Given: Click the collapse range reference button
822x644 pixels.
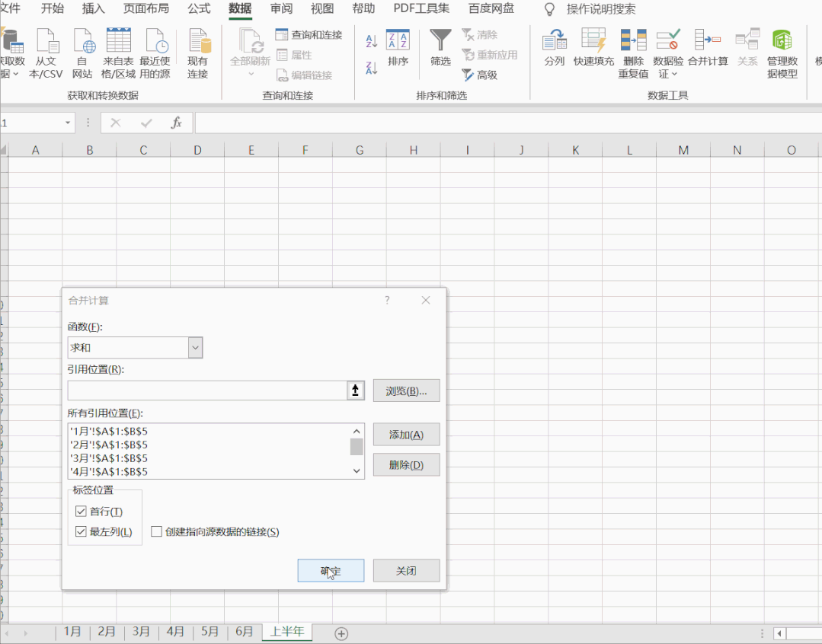Looking at the screenshot, I should click(x=356, y=391).
